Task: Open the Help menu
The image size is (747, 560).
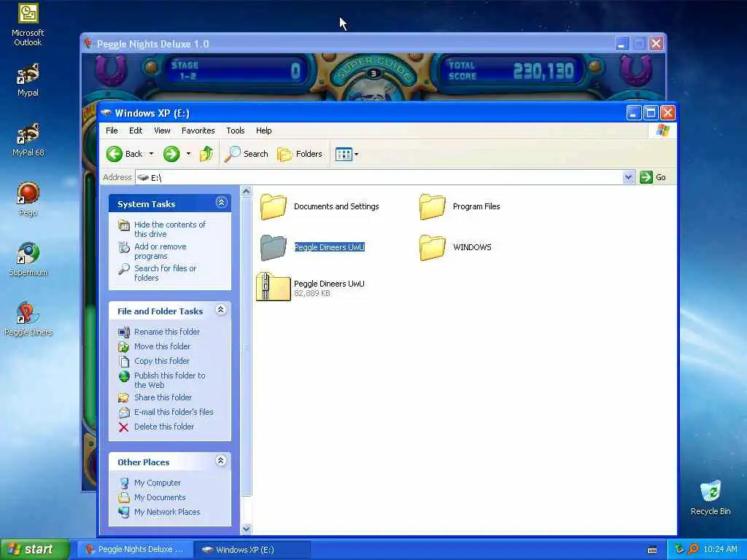Action: [x=263, y=131]
